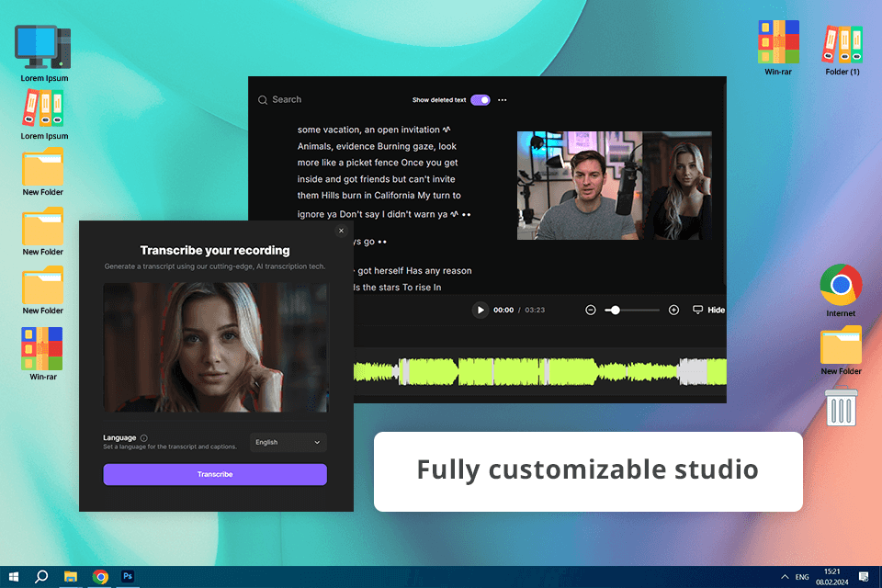Image resolution: width=882 pixels, height=588 pixels.
Task: Click the Language info icon
Action: click(x=144, y=437)
